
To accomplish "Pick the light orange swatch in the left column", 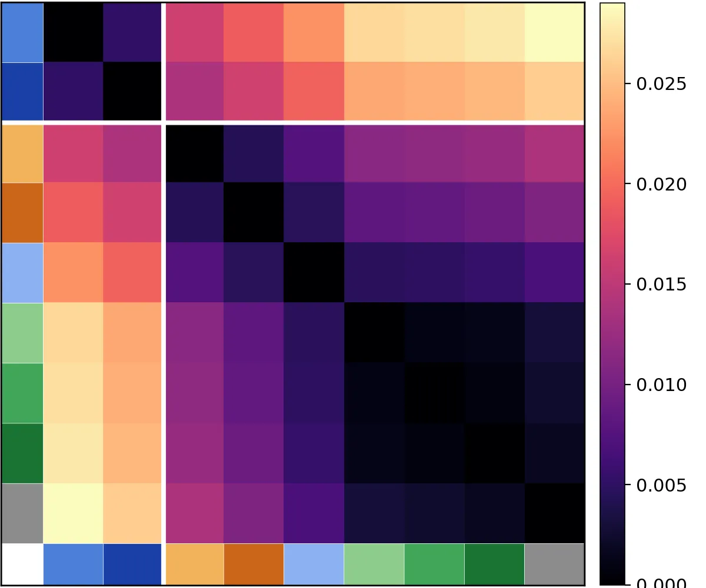I will point(22,153).
